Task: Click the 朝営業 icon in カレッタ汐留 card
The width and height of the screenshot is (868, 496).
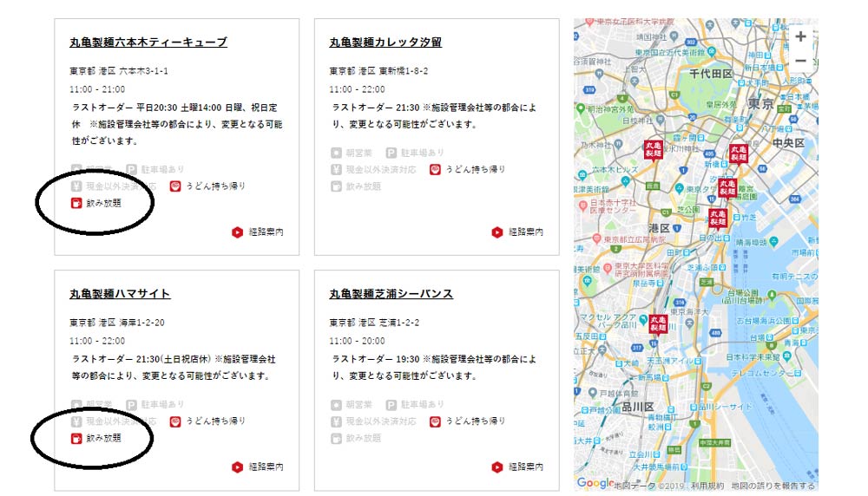Action: pyautogui.click(x=336, y=153)
